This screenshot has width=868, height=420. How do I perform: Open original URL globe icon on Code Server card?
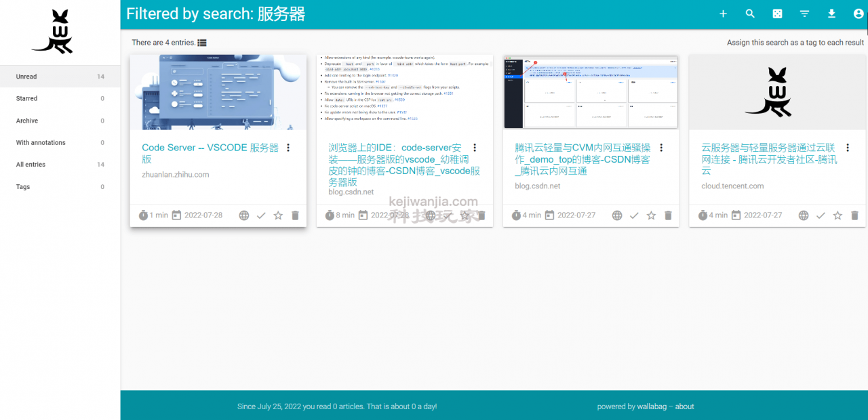point(244,215)
